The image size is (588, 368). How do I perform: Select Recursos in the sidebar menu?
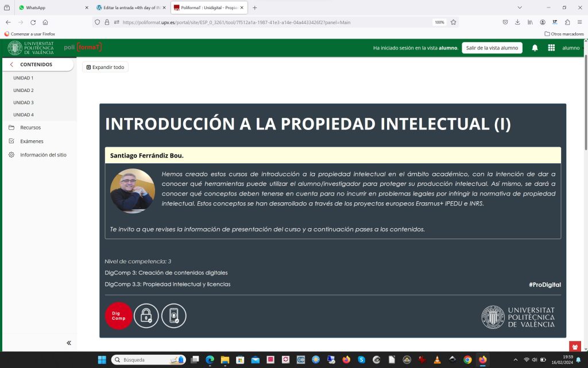click(30, 128)
